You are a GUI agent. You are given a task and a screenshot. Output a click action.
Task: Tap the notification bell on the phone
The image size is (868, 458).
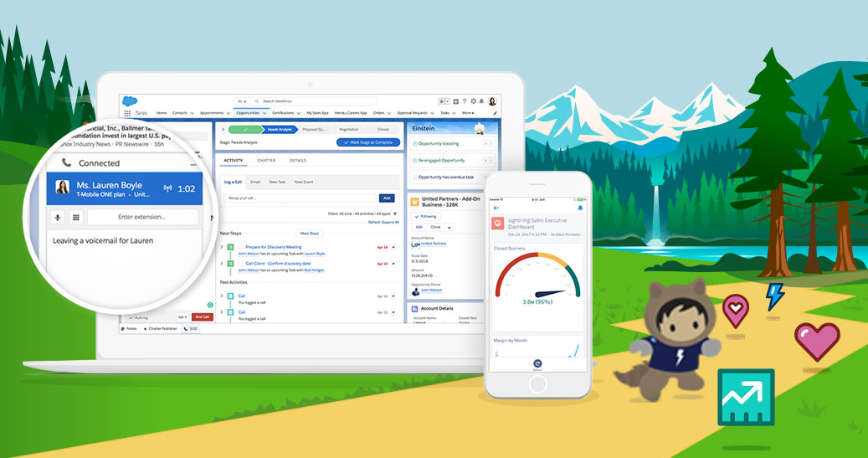click(x=580, y=208)
